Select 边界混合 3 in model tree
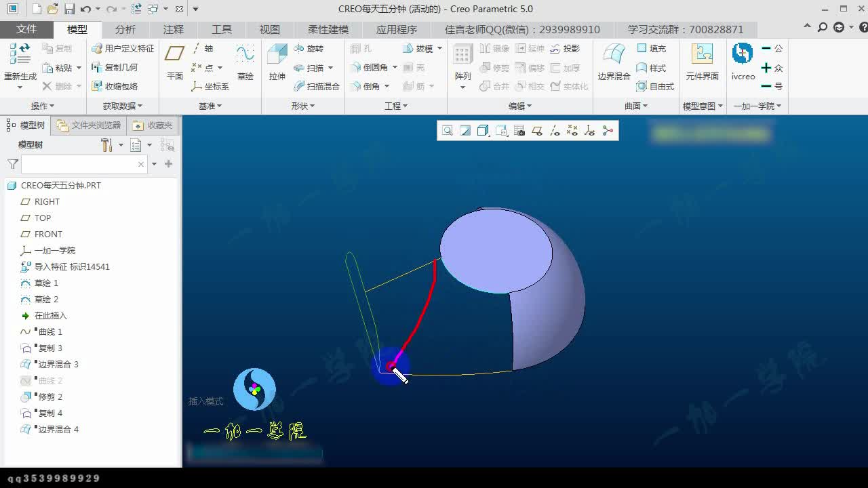This screenshot has width=868, height=488. pos(50,364)
